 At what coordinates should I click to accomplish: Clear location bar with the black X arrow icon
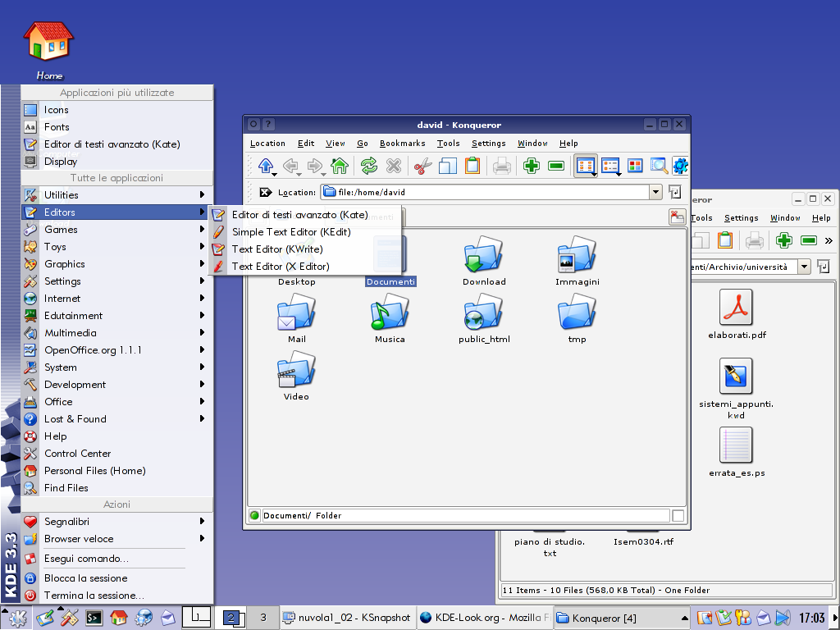coord(265,192)
